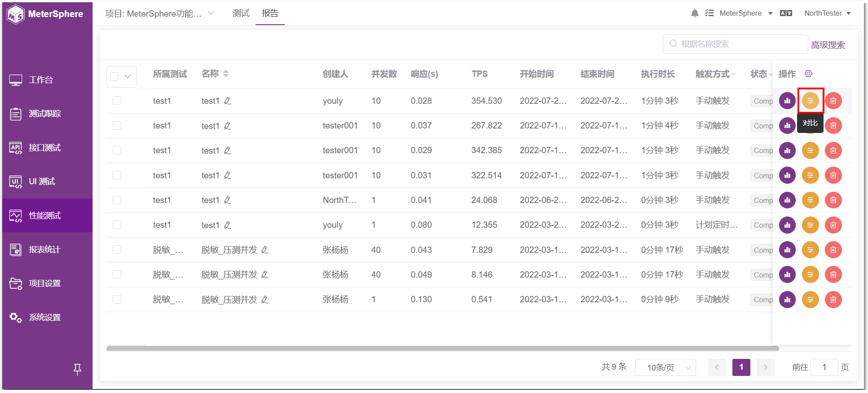
Task: Delete the report with TPS 354.530
Action: point(833,101)
